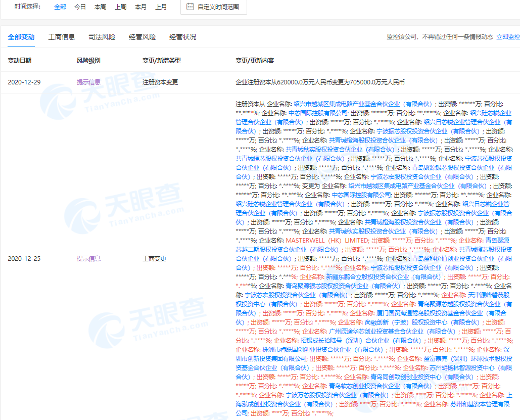
Task: Open 青岛软芯创业投资合伙企业 link
Action: point(381,386)
